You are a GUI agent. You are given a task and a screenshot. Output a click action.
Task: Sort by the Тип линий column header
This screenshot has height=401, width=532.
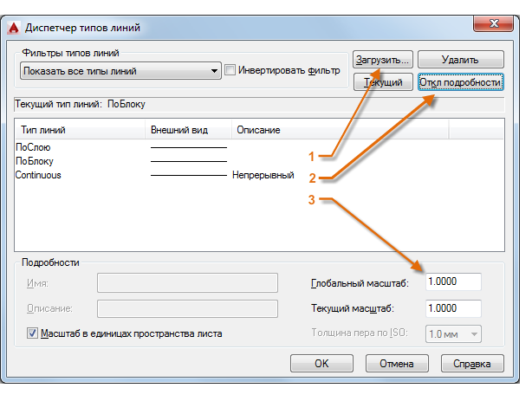80,130
